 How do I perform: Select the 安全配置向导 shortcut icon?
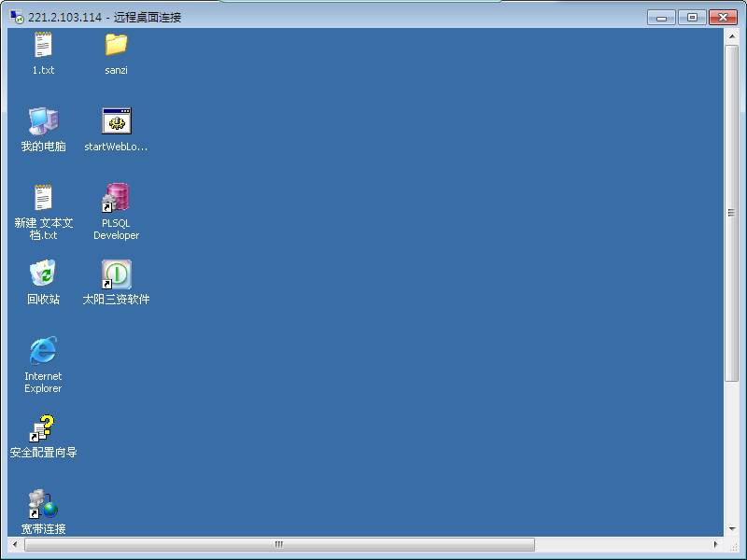click(x=42, y=427)
